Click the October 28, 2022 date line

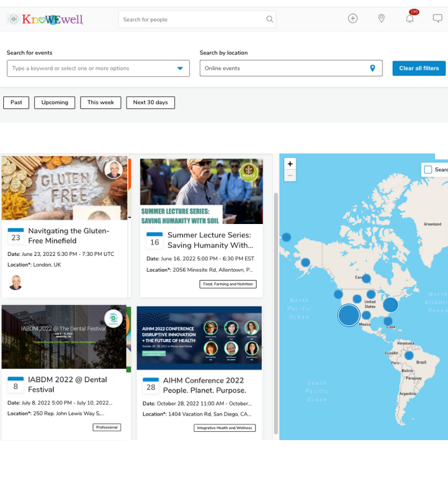(197, 403)
